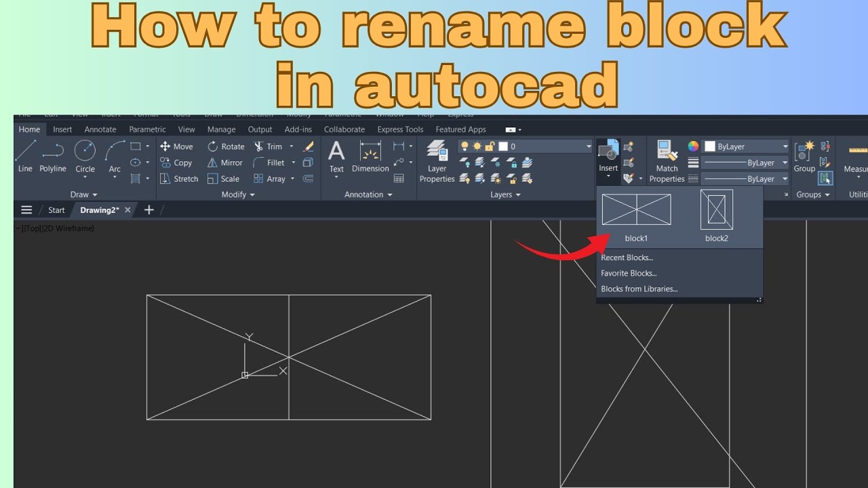Switch to the Insert ribbon tab
Image resolution: width=868 pixels, height=488 pixels.
pos(62,129)
